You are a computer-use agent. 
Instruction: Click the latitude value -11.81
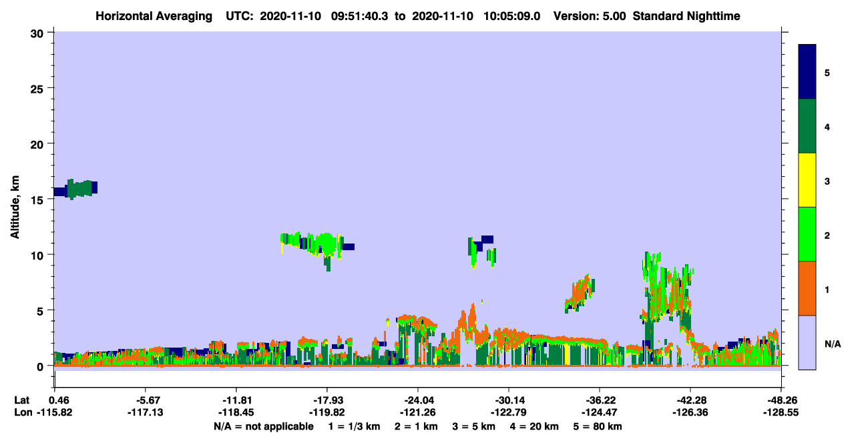click(x=236, y=400)
